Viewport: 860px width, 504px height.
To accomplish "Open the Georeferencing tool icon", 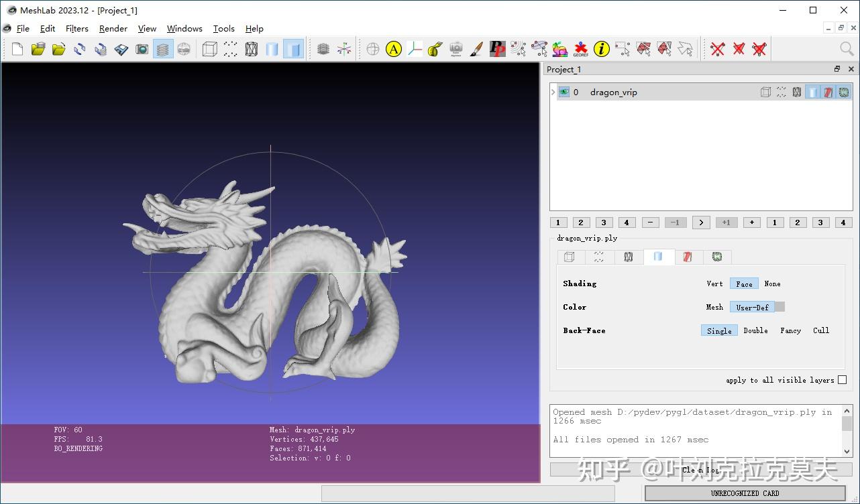I will tap(580, 49).
